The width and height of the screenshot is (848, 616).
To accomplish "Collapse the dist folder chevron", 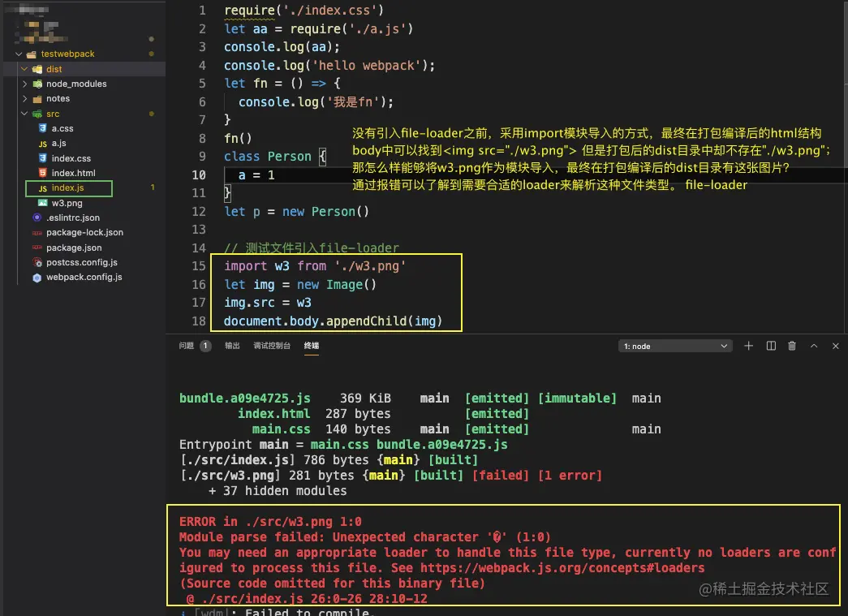I will [x=24, y=69].
